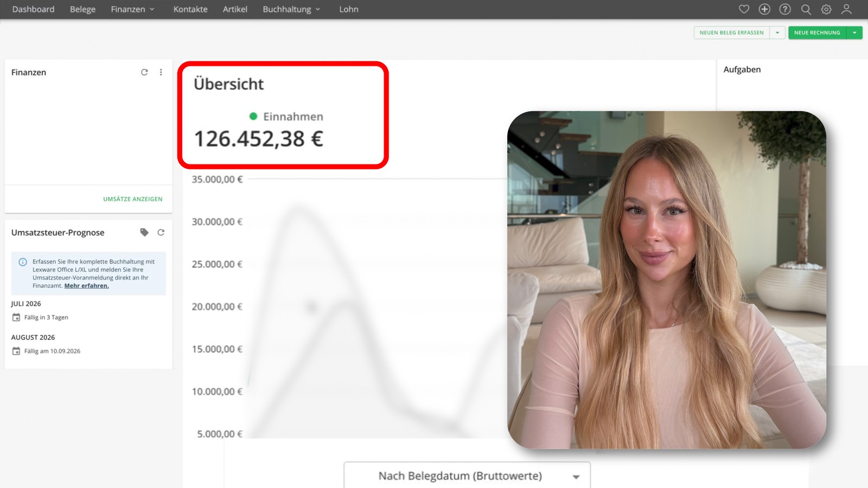Screen dimensions: 868x488
Task: Click calendar icon next to Fällig am 10.09.2026
Action: tap(16, 351)
